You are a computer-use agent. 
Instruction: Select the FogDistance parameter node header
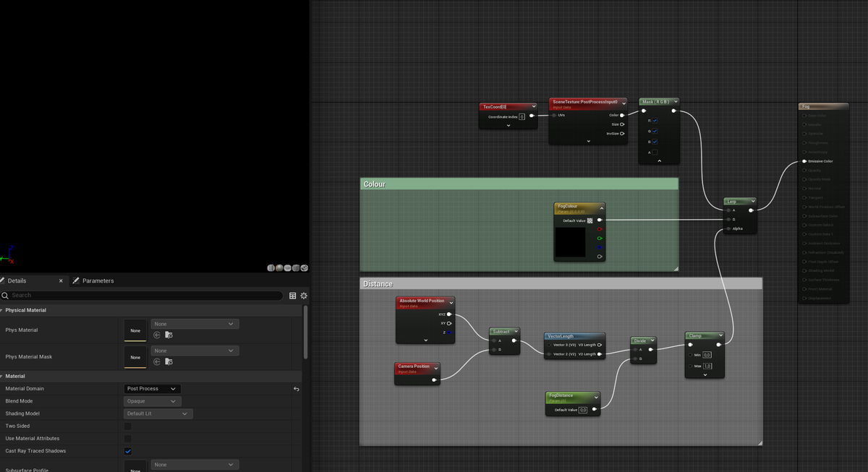click(x=573, y=397)
